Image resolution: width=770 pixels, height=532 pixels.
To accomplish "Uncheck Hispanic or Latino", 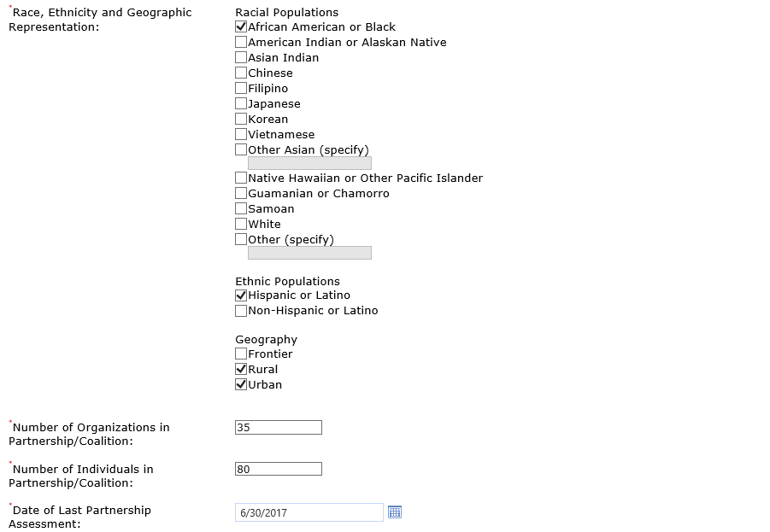I will click(241, 295).
